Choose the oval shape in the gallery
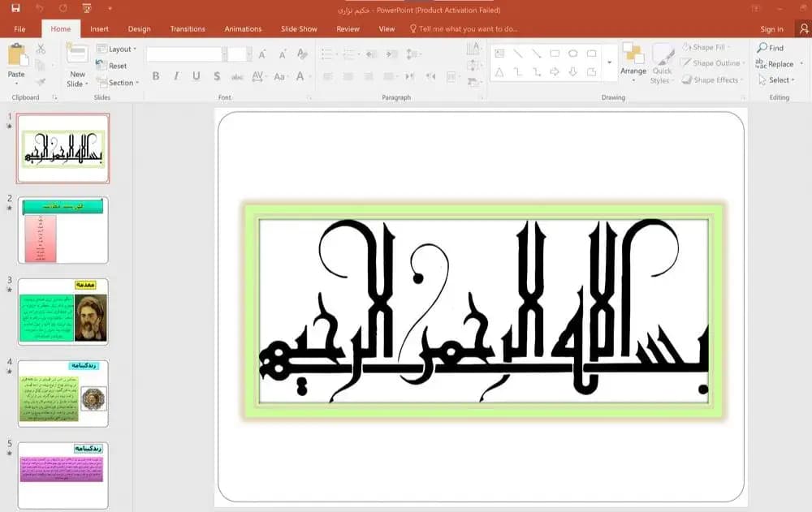Viewport: 812px width, 512px height. pyautogui.click(x=572, y=54)
